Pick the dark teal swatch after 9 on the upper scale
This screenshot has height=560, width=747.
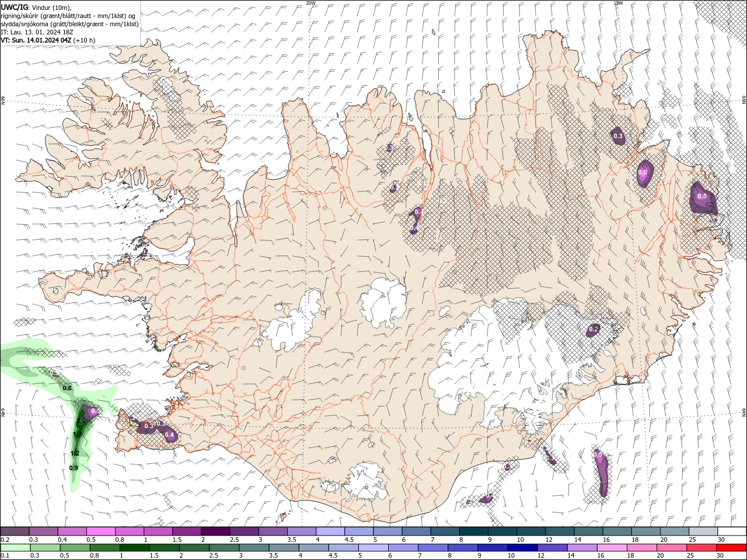click(x=501, y=531)
